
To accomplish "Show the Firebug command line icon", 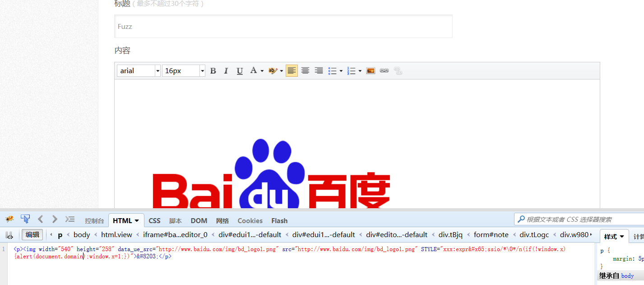I will [69, 219].
